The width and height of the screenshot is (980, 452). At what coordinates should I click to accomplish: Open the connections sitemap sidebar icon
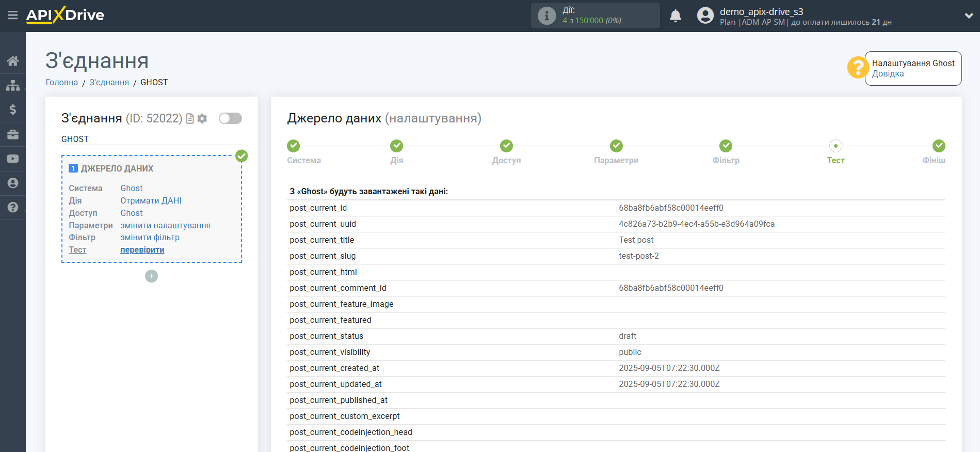(13, 85)
